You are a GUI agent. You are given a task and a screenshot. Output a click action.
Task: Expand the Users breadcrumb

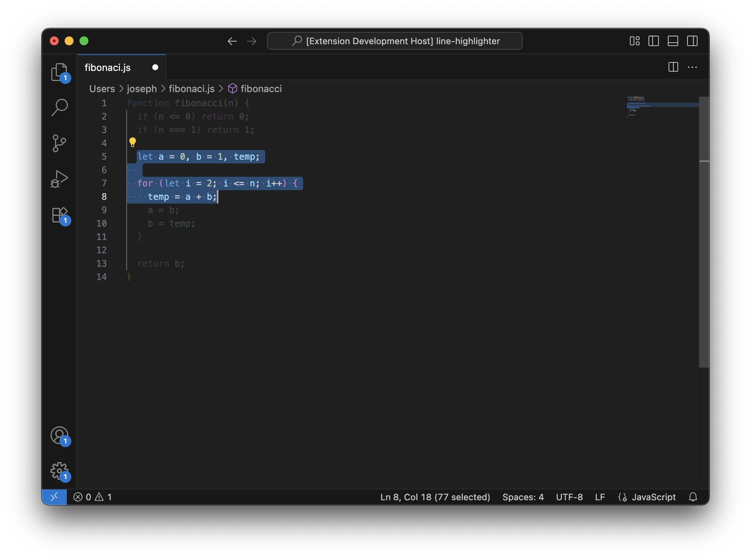coord(102,89)
